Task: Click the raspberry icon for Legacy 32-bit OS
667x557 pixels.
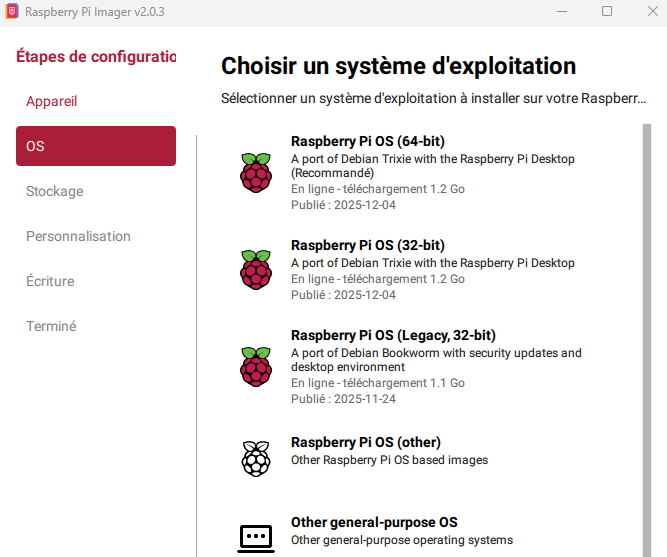Action: coord(256,367)
